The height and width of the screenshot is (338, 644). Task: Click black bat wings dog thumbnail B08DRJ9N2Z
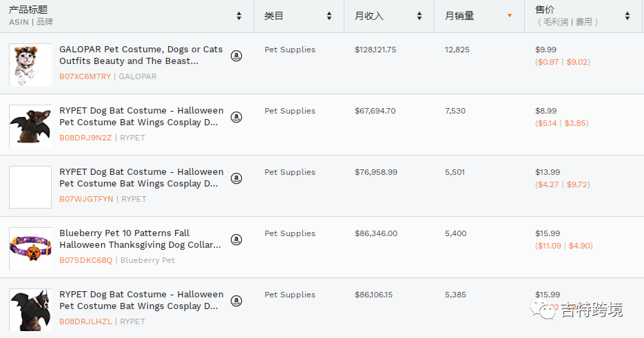pyautogui.click(x=30, y=126)
